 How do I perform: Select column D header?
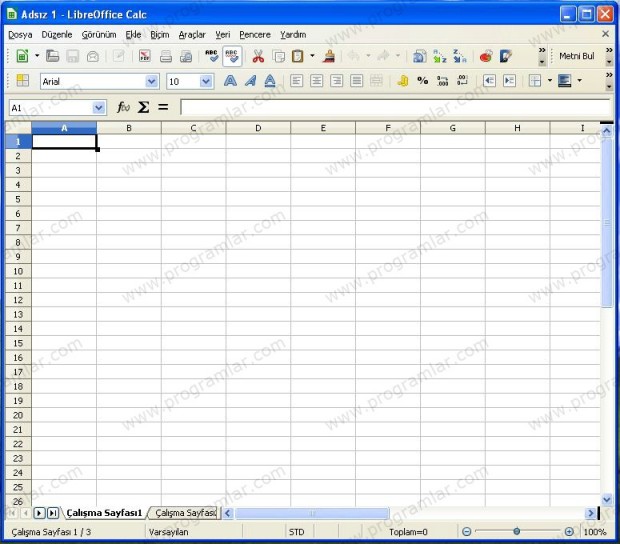coord(258,128)
